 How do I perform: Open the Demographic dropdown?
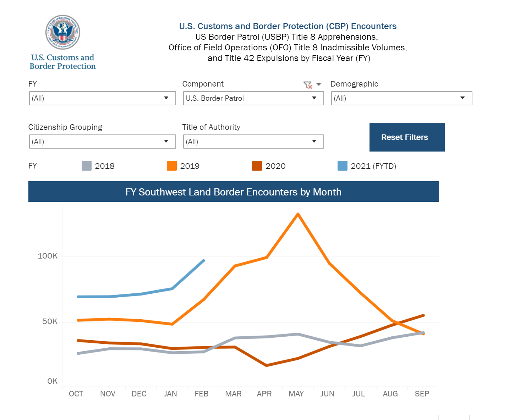401,98
